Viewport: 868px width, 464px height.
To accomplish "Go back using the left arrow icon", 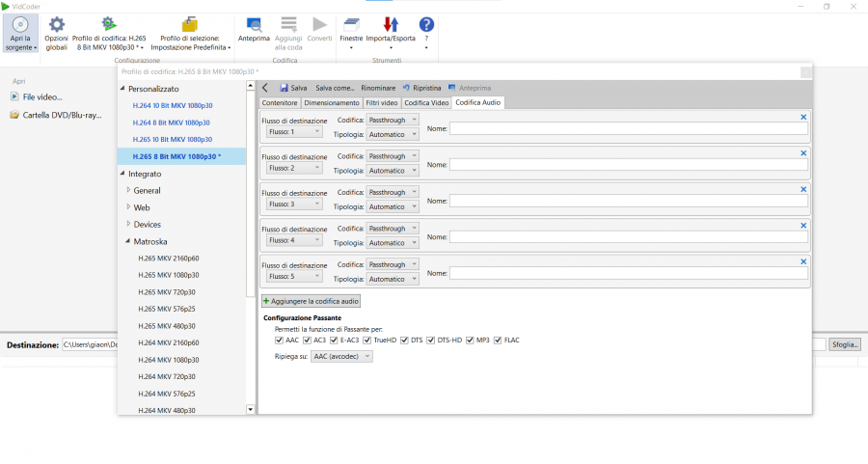I will [265, 88].
